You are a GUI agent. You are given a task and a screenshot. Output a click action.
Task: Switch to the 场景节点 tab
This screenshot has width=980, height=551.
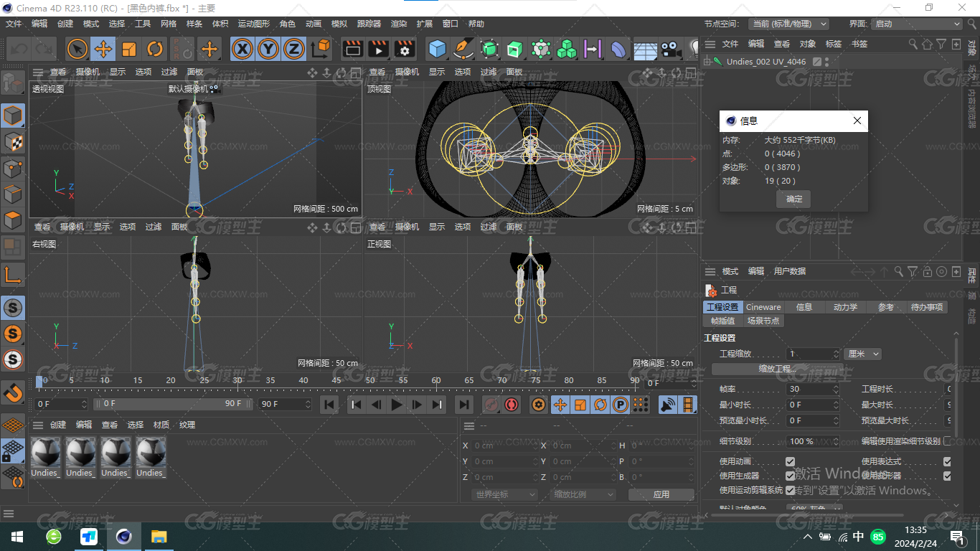point(763,321)
